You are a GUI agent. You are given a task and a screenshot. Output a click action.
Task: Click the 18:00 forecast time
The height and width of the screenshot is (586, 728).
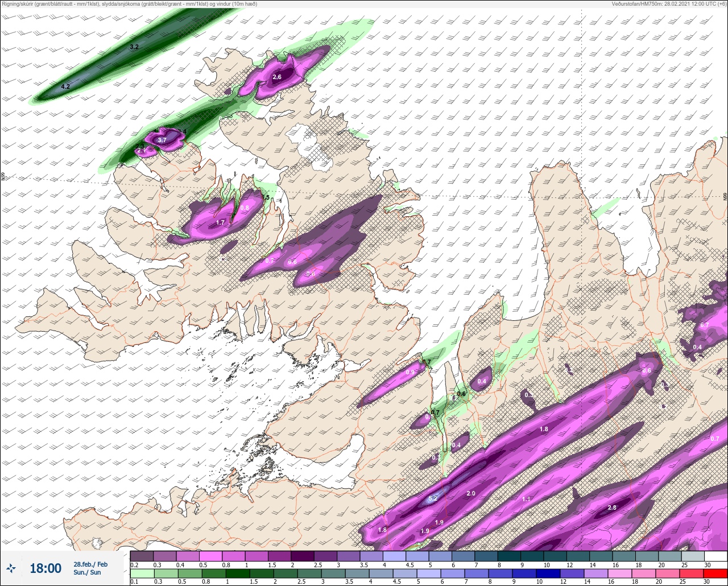[x=45, y=568]
